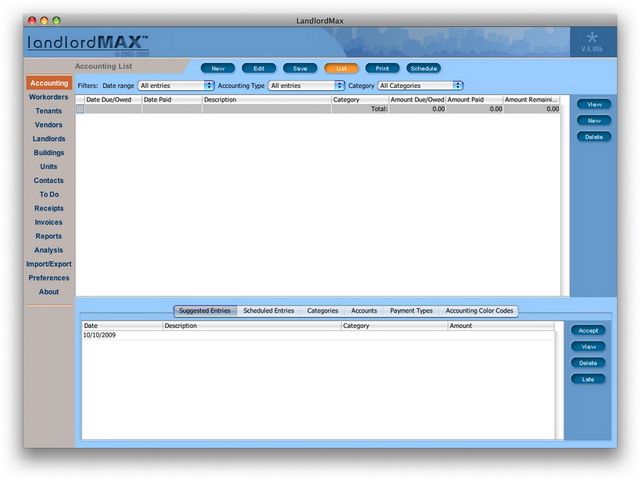640x480 pixels.
Task: Click the asterisk version icon in header
Action: (592, 38)
